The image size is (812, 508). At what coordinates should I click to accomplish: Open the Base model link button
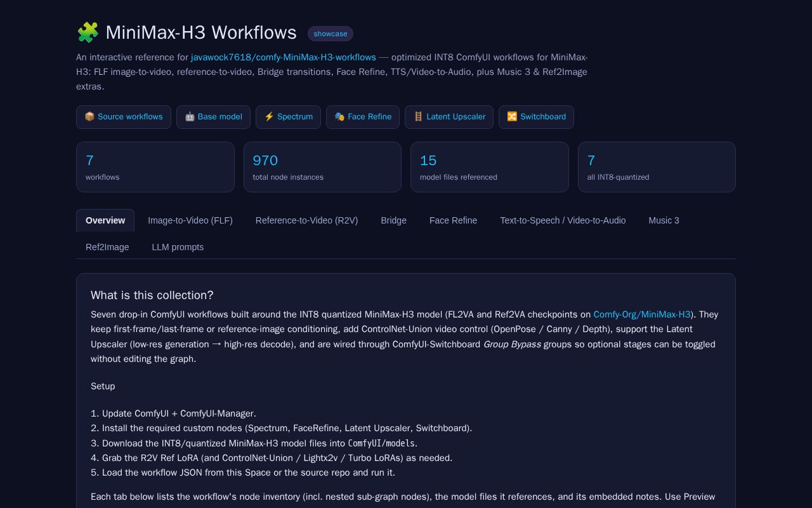click(213, 117)
